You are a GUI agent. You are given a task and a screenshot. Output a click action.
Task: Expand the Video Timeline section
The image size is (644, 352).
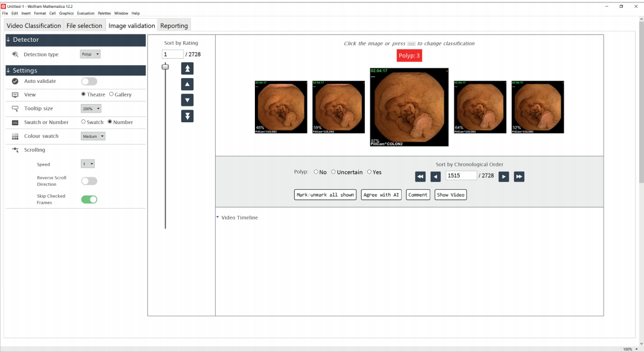pos(217,217)
